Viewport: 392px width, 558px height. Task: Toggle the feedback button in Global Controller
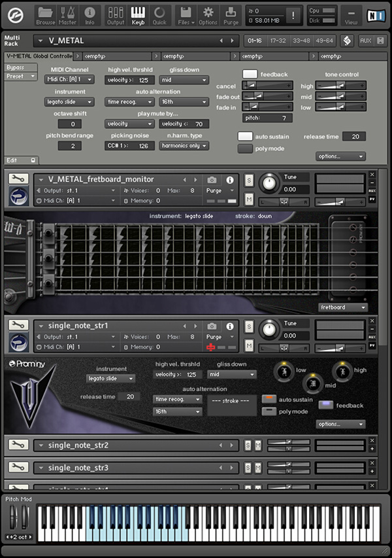tap(250, 75)
